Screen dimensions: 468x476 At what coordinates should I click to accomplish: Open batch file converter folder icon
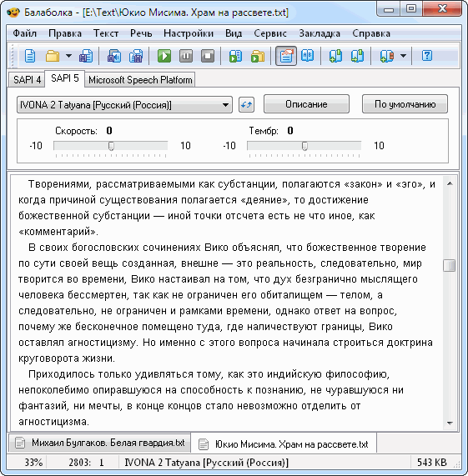pos(258,56)
